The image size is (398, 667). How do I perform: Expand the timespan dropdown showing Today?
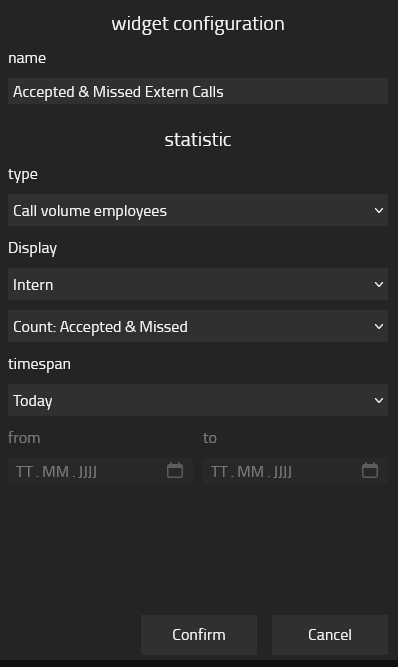click(x=198, y=400)
